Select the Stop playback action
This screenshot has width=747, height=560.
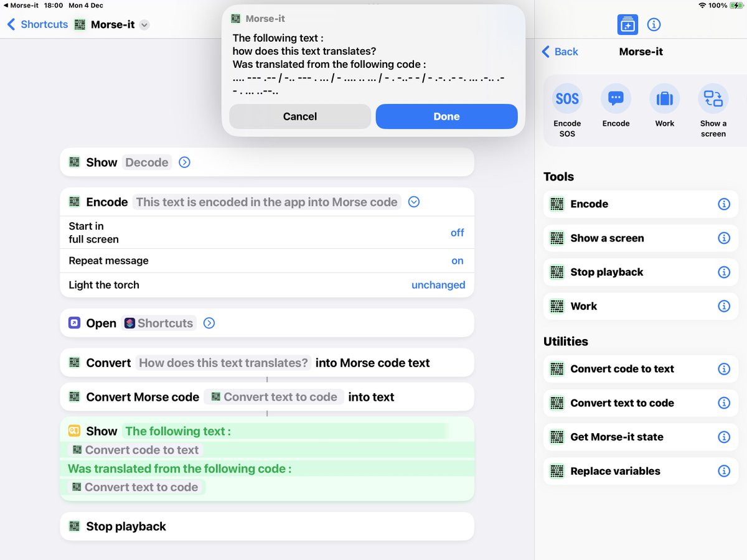pyautogui.click(x=267, y=526)
